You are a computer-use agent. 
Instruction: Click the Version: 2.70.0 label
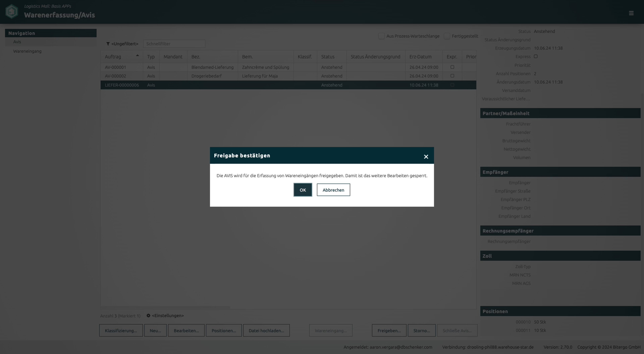pyautogui.click(x=558, y=347)
